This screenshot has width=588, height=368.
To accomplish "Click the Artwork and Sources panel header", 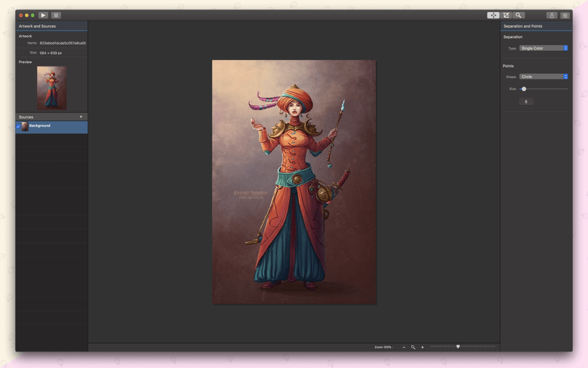I will pyautogui.click(x=51, y=26).
